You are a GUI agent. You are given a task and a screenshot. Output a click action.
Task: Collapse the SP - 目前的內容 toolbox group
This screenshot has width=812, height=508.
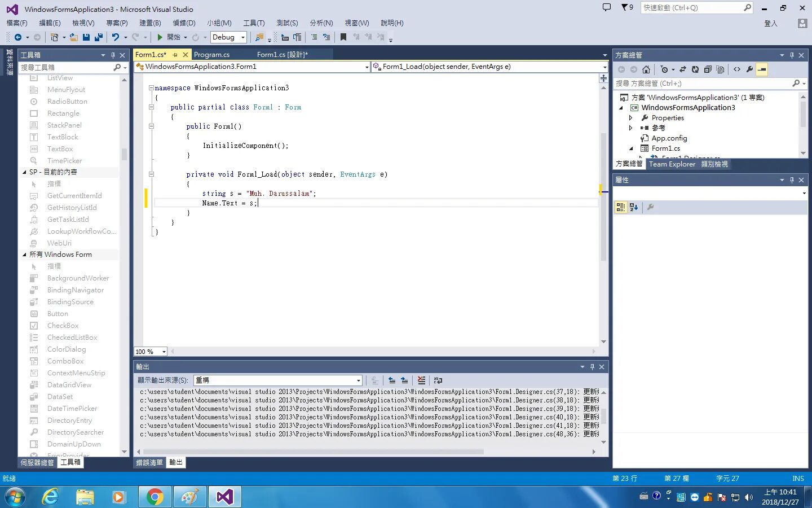24,172
